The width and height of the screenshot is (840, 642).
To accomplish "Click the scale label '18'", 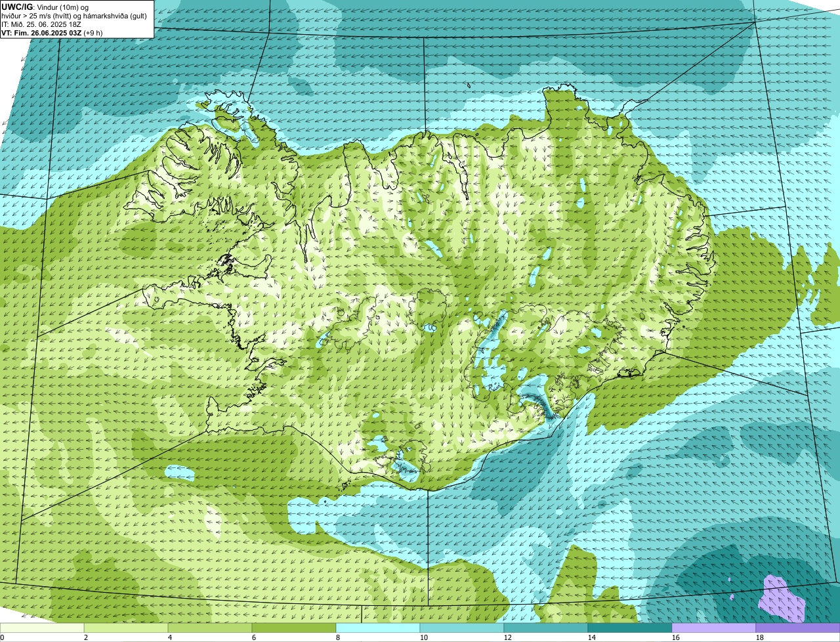I will point(760,637).
